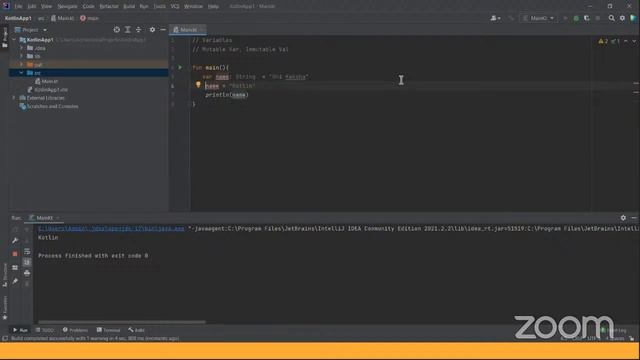Open the user account dropdown in toolbar
Viewport: 640px width, 360px height.
[x=495, y=18]
